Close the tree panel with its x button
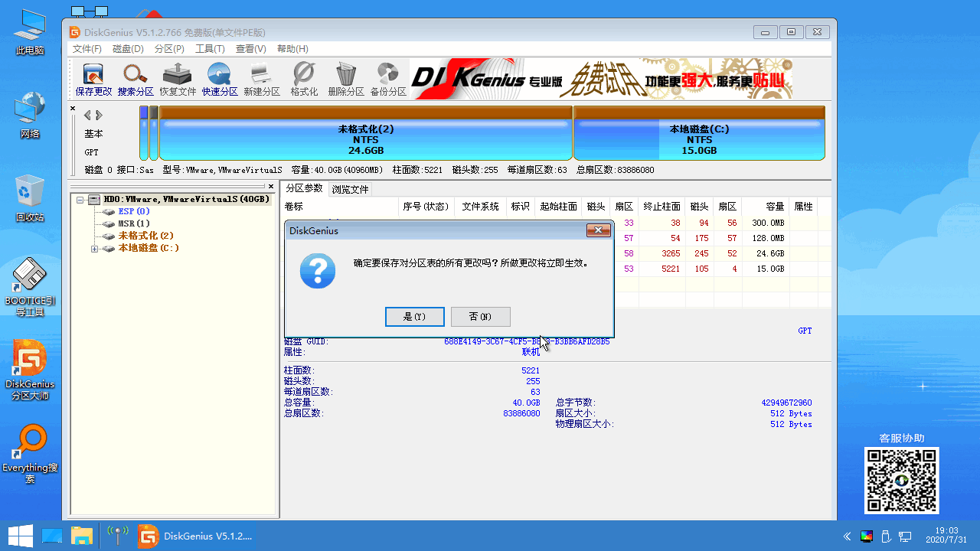This screenshot has height=551, width=980. pos(270,186)
